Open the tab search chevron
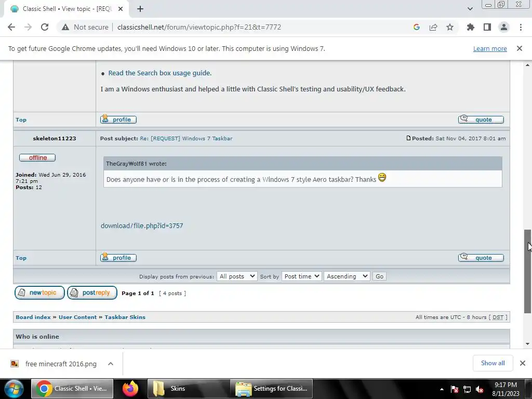The height and width of the screenshot is (399, 532). [x=470, y=9]
